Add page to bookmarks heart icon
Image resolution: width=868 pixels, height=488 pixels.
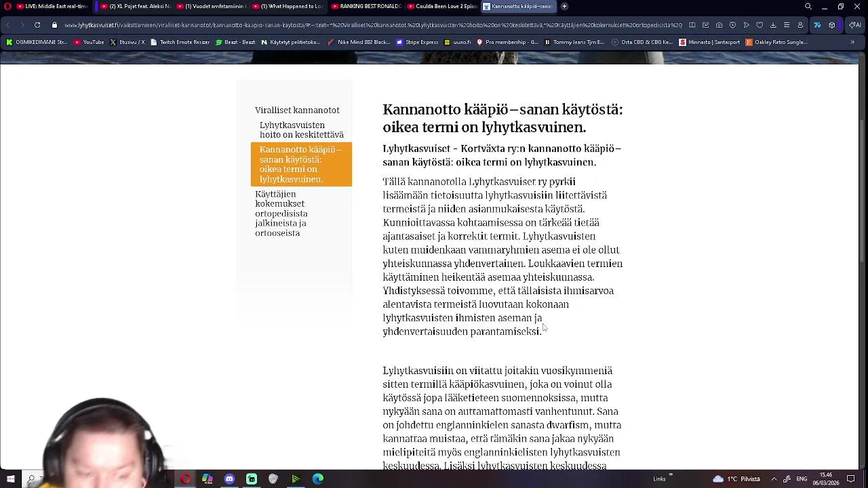pos(759,25)
